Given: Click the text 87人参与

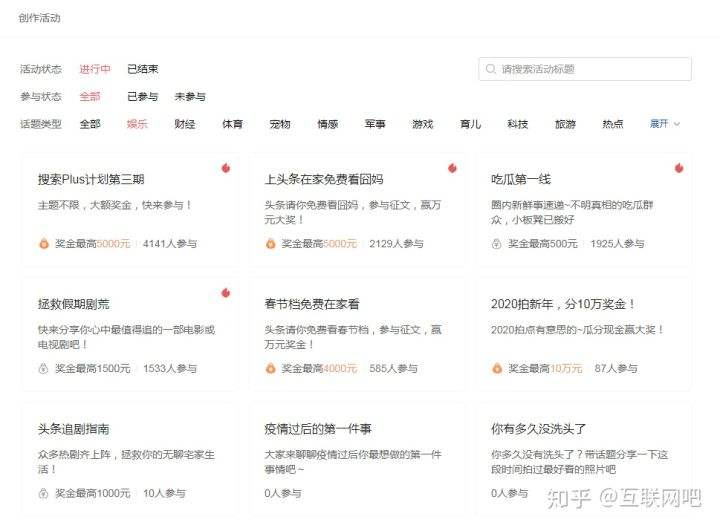Looking at the screenshot, I should click(x=616, y=369).
